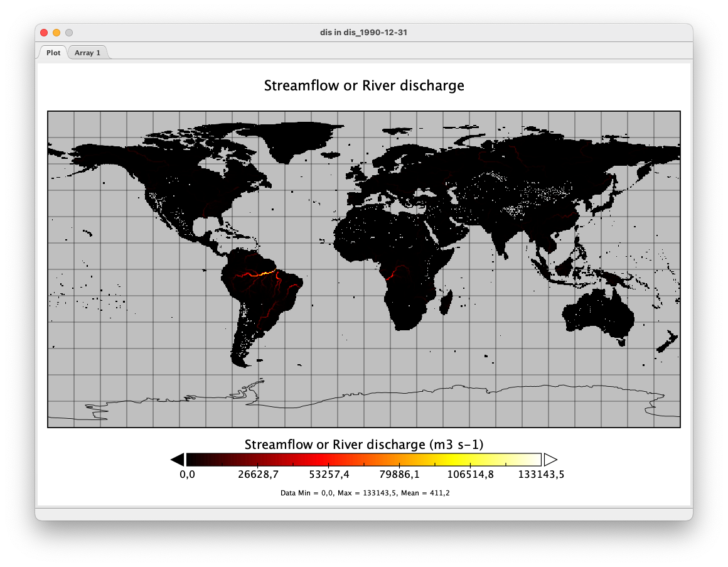Image resolution: width=728 pixels, height=567 pixels.
Task: Click the 0,0 colorbar label
Action: pyautogui.click(x=187, y=475)
